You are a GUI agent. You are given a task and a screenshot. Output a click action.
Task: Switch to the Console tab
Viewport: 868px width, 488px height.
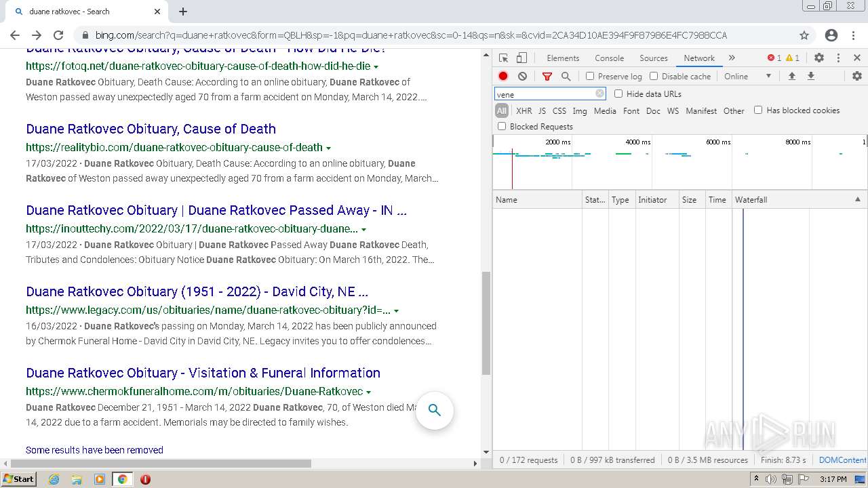pos(609,58)
